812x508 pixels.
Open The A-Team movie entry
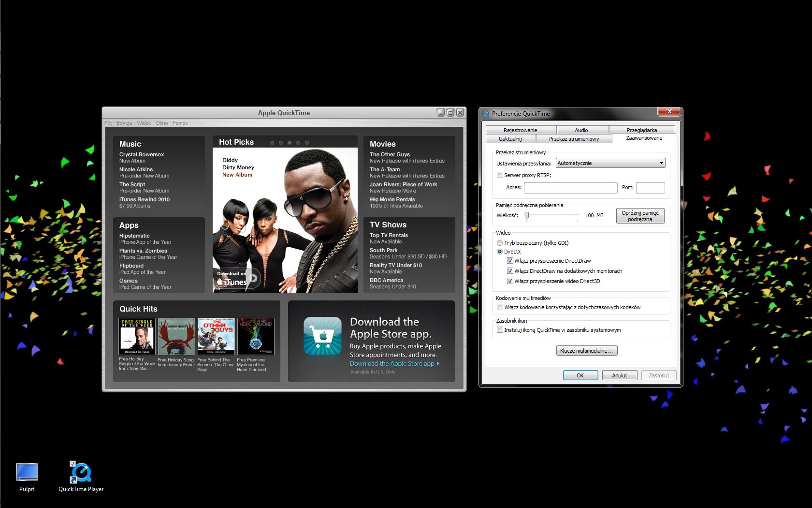point(407,173)
